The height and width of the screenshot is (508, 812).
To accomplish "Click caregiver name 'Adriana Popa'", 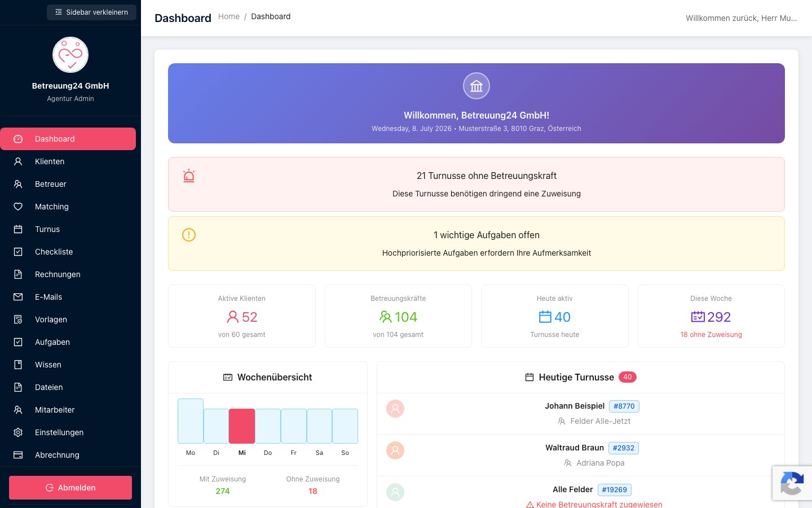I will coord(601,463).
